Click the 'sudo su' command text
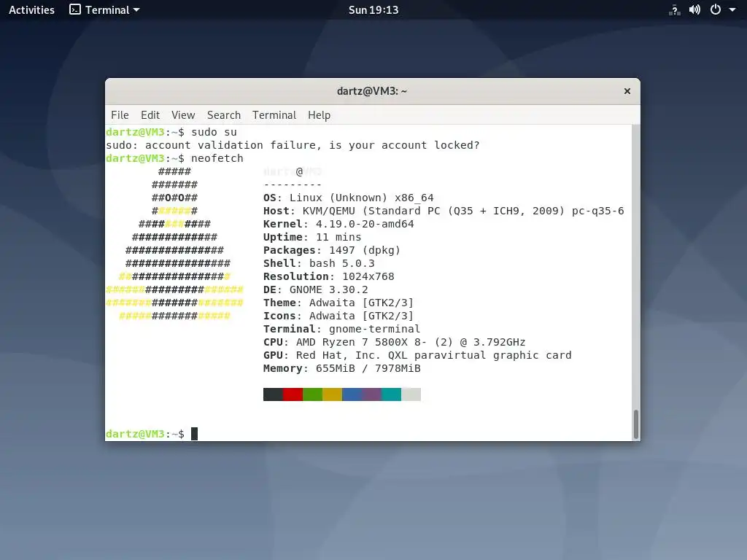747x560 pixels. [214, 132]
